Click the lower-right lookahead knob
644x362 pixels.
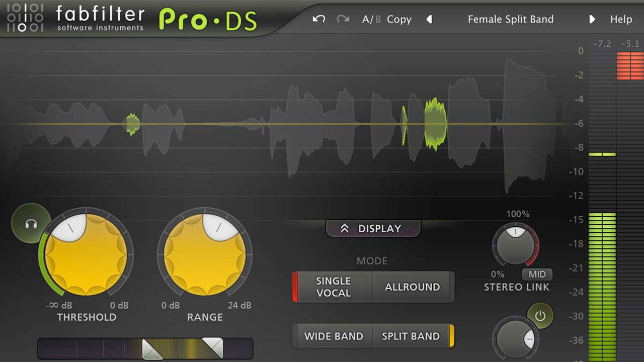tap(515, 339)
